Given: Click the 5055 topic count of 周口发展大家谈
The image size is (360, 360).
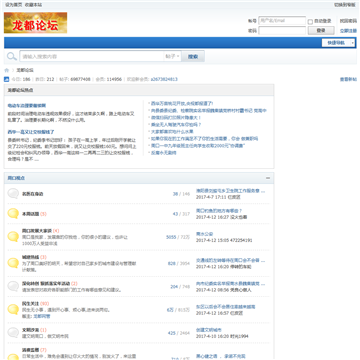Looking at the screenshot, I should coord(171,237).
